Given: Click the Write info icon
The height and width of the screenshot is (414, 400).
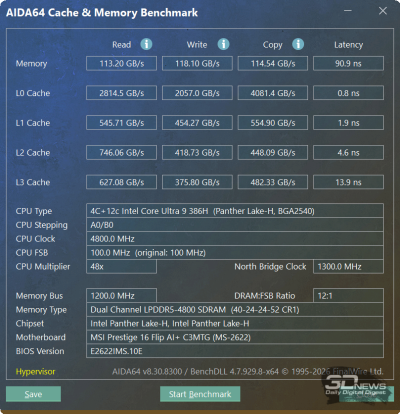Looking at the screenshot, I should click(223, 44).
